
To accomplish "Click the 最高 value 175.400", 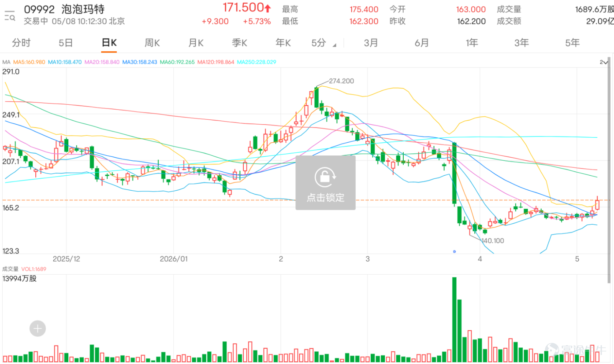I will pos(364,9).
